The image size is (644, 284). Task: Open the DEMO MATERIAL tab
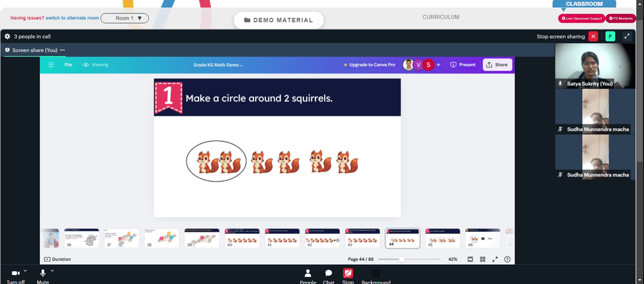point(278,20)
